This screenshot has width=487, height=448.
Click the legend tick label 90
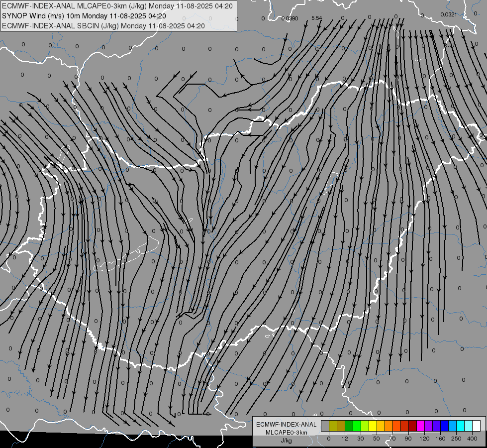[x=408, y=439]
